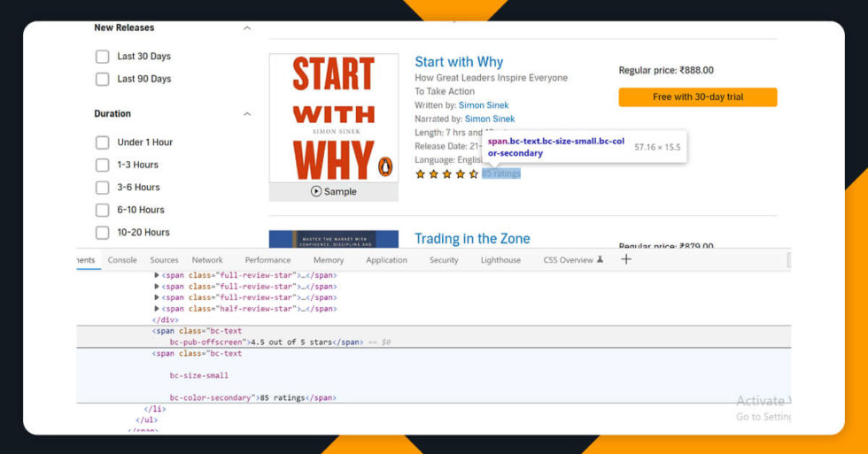
Task: Switch to the Security tab
Action: tap(444, 260)
